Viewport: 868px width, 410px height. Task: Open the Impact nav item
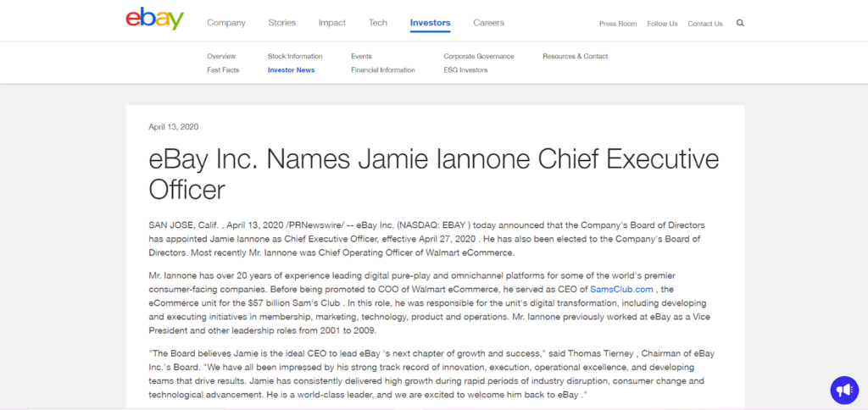tap(332, 23)
